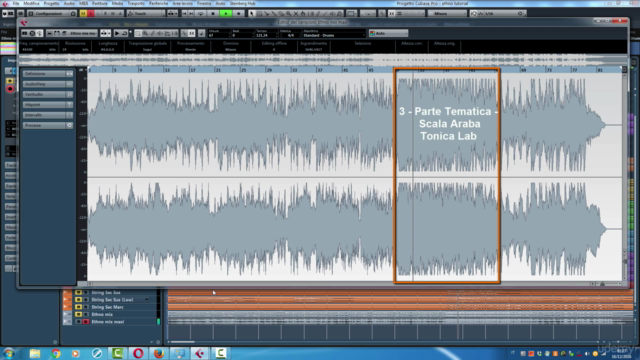This screenshot has width=640, height=360.
Task: Open the Processi inspector section
Action: pos(48,125)
